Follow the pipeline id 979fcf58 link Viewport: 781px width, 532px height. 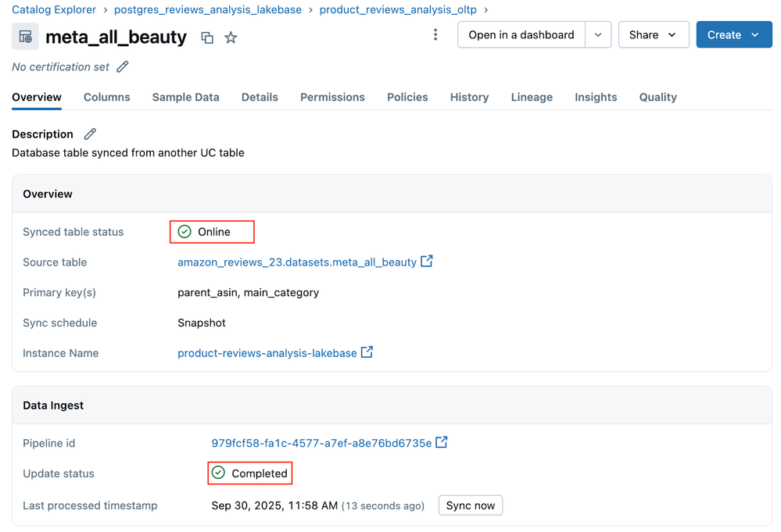pos(321,443)
